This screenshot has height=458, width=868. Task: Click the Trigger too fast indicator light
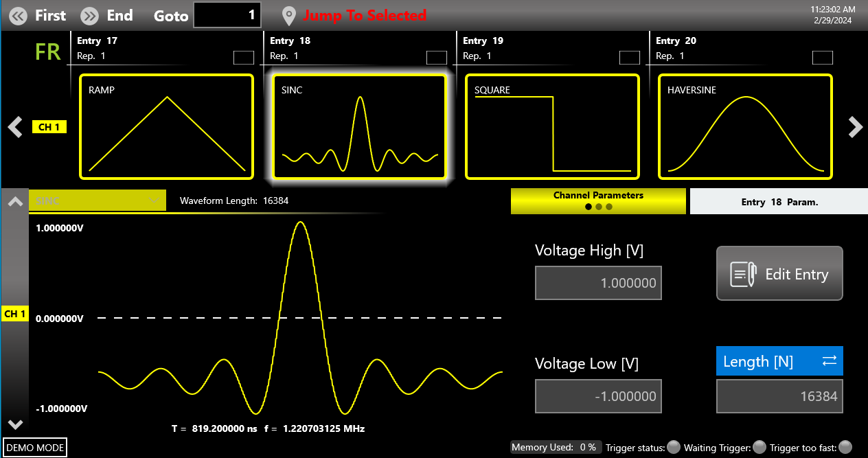845,447
